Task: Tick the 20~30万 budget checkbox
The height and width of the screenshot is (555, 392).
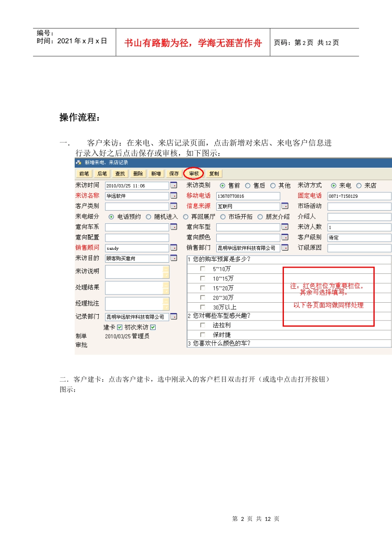Action: (203, 297)
